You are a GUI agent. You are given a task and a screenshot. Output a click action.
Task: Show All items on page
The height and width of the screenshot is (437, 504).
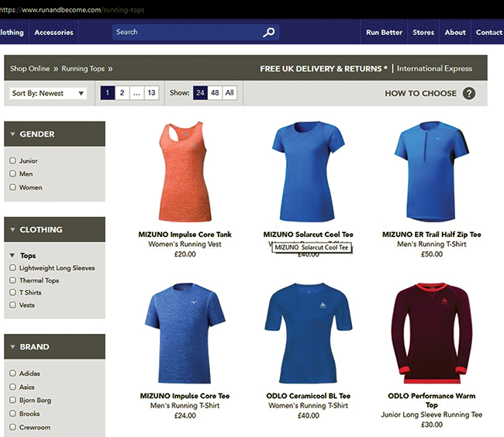[230, 93]
